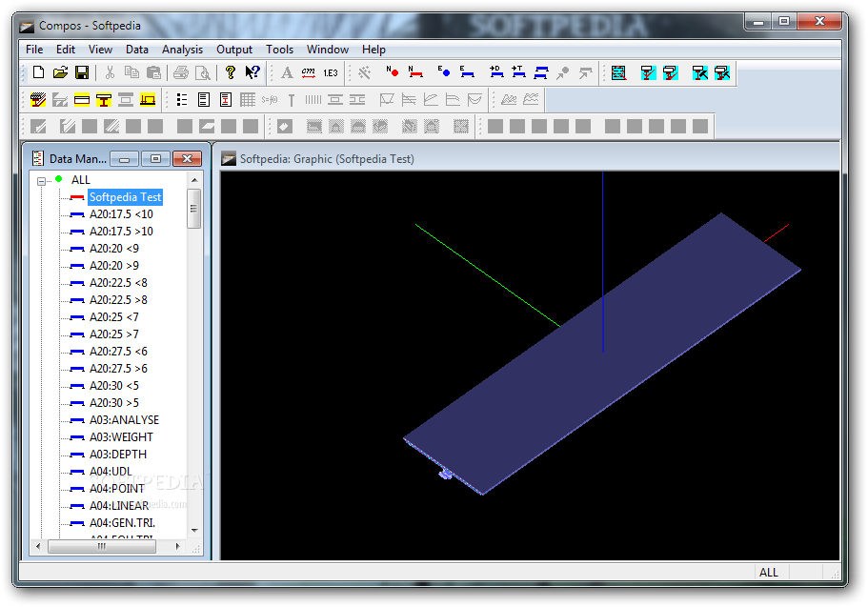Click the '+D' blue beam icon

(x=496, y=71)
